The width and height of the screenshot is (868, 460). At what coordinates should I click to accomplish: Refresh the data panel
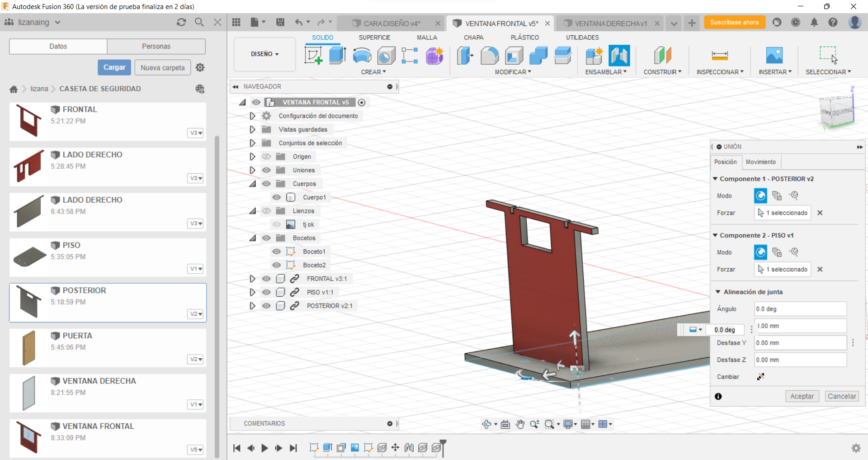[181, 22]
